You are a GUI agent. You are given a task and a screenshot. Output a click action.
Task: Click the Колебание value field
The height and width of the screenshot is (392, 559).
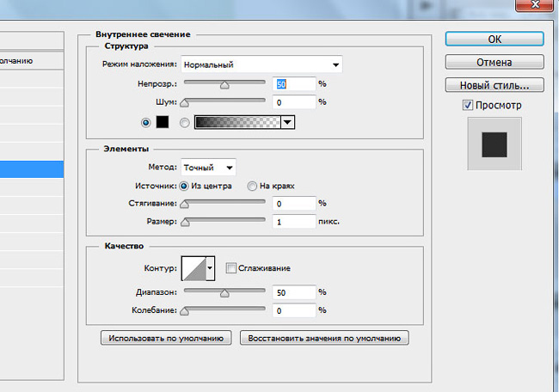[294, 310]
